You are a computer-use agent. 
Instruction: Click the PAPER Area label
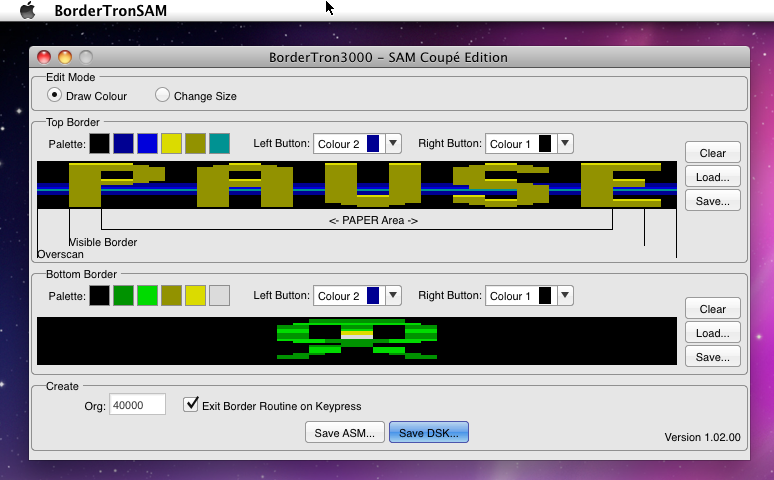[x=373, y=220]
